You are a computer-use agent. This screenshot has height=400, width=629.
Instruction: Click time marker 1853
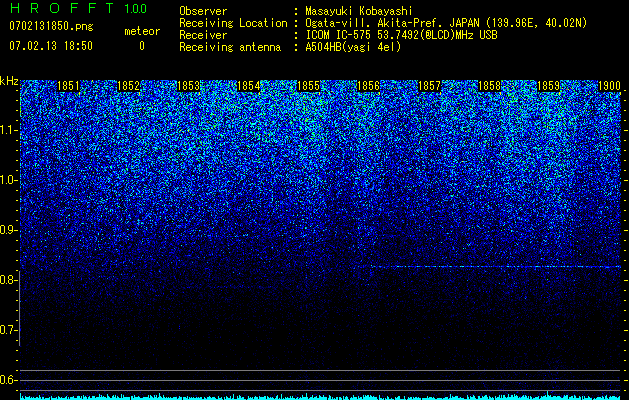click(x=188, y=86)
